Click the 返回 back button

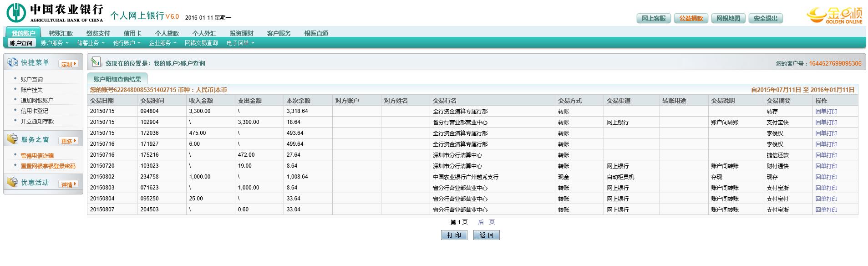tap(486, 235)
